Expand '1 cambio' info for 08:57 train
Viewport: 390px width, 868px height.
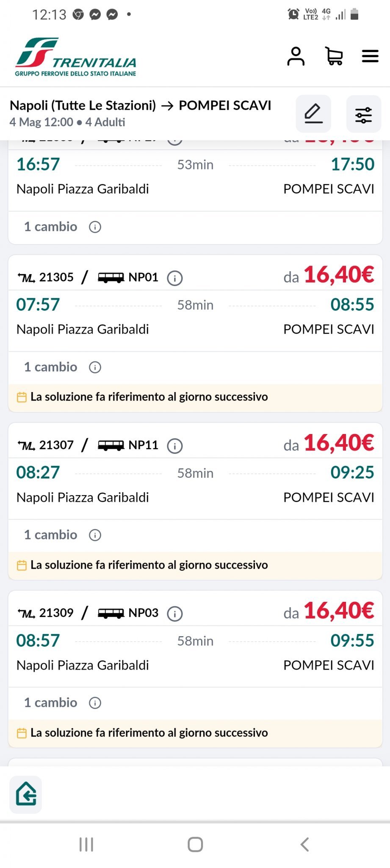95,703
